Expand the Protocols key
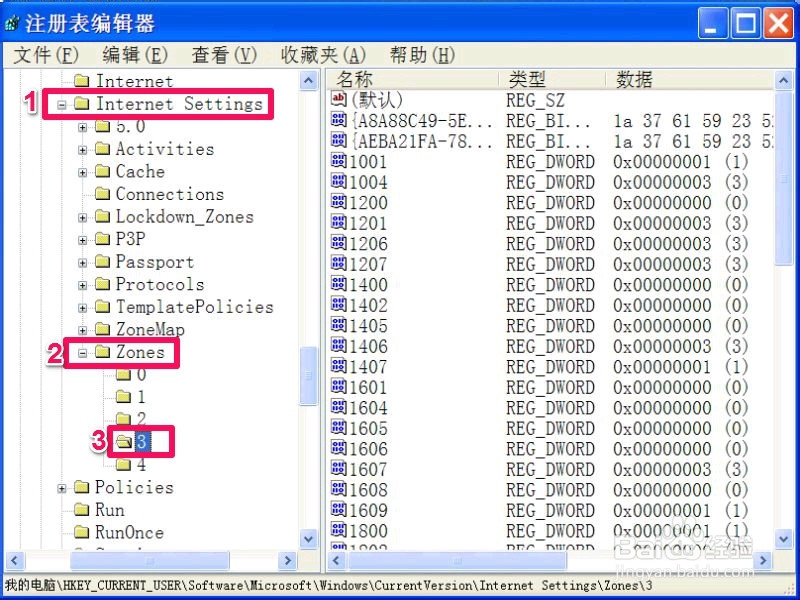This screenshot has width=800, height=600. pyautogui.click(x=83, y=285)
